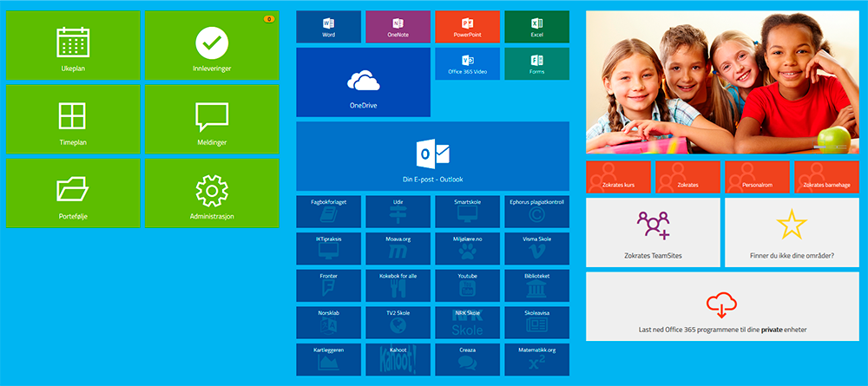Image resolution: width=868 pixels, height=386 pixels.
Task: Open the Zokrates kurs site tile
Action: pos(618,177)
